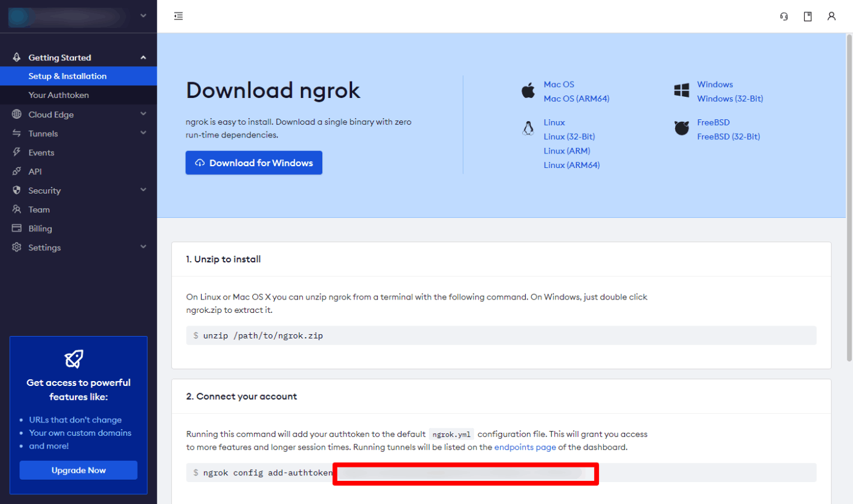
Task: Click 'Your own custom domains' bullet
Action: (x=80, y=433)
